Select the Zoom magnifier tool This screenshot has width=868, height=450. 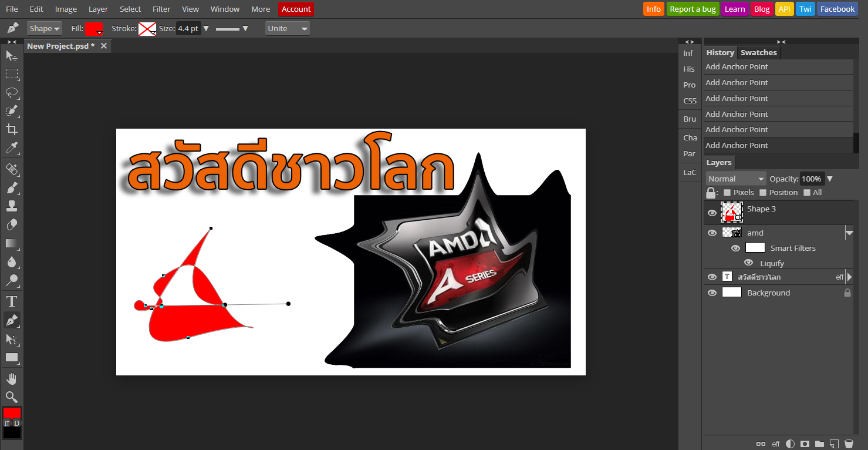click(12, 397)
